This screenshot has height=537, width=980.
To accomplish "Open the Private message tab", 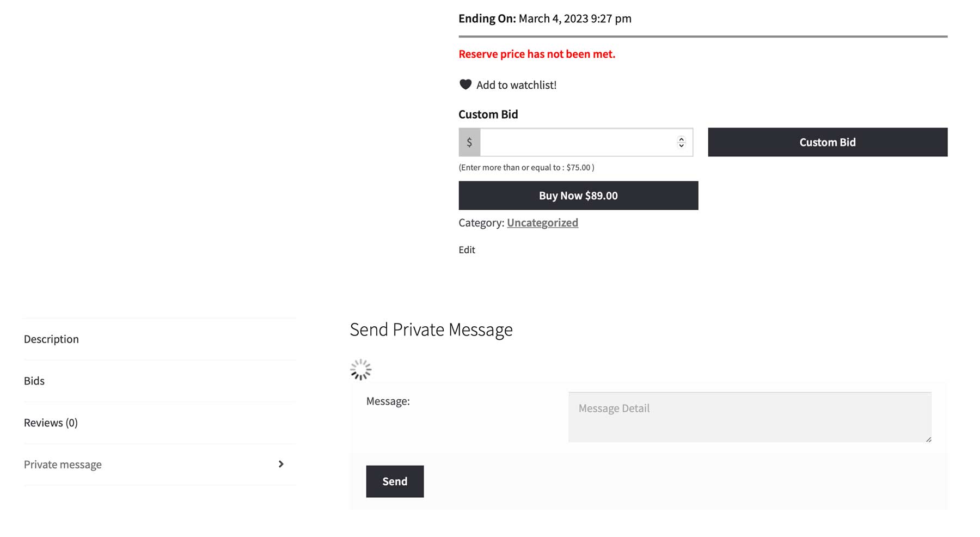I will pyautogui.click(x=63, y=464).
